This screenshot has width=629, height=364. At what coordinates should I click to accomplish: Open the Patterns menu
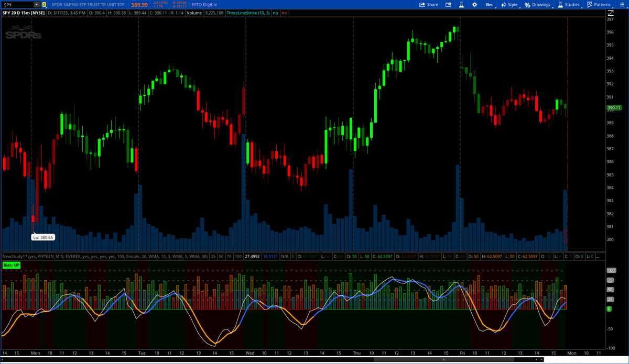click(x=599, y=5)
